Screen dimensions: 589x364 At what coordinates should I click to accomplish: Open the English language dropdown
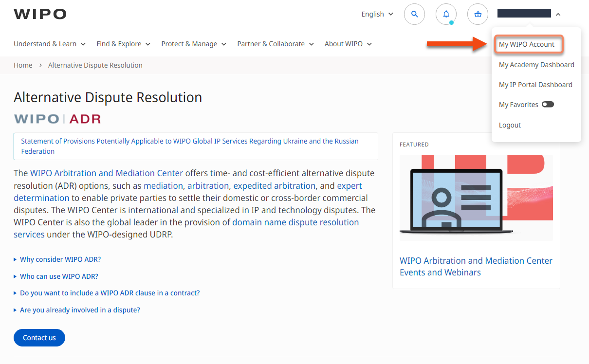point(377,15)
